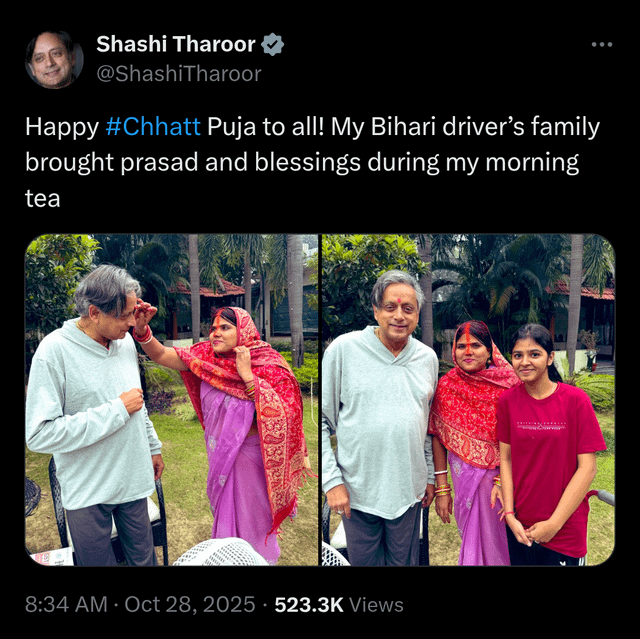This screenshot has width=640, height=639.
Task: Click the blue verified badge icon
Action: [272, 44]
